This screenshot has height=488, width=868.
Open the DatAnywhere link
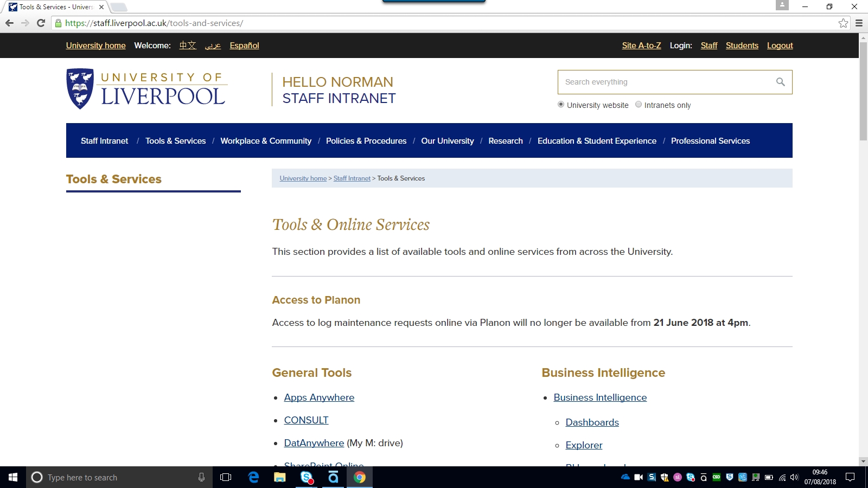point(314,443)
